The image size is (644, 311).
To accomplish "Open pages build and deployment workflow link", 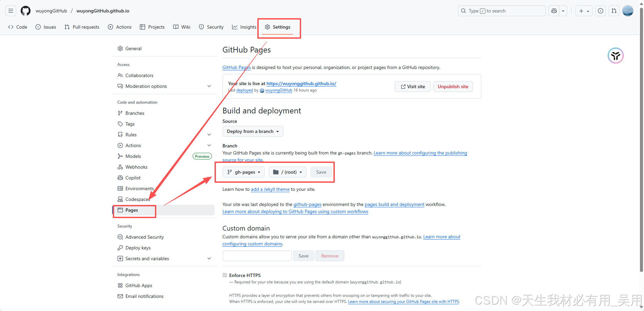I will pyautogui.click(x=394, y=204).
